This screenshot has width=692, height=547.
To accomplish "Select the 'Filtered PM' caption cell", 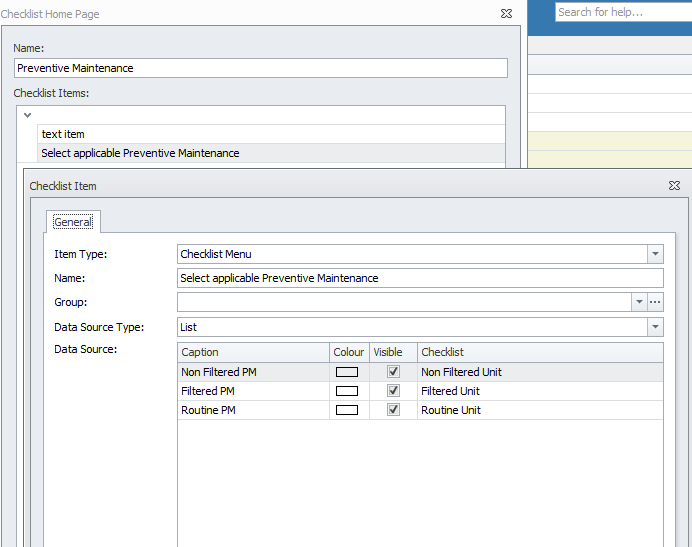I will point(254,391).
